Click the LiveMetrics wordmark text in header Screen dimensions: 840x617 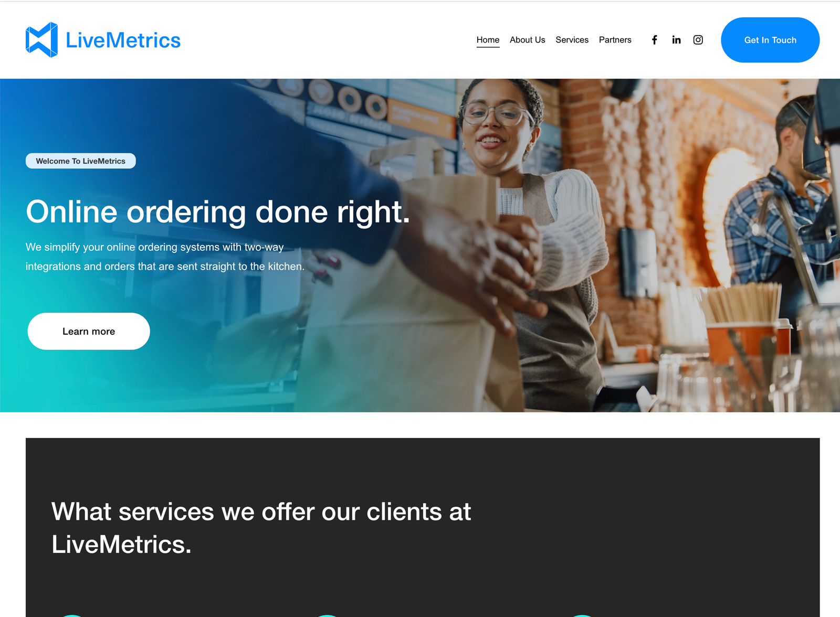click(123, 40)
